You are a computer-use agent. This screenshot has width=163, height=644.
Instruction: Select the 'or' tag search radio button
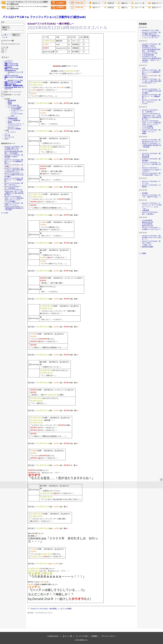(10, 35)
